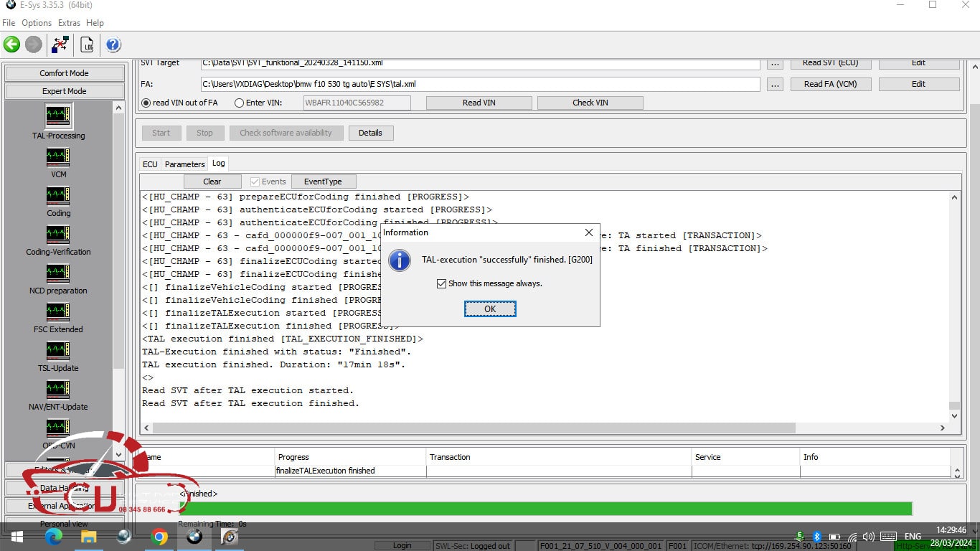
Task: Launch Microsoft Edge from the taskbar
Action: click(53, 537)
